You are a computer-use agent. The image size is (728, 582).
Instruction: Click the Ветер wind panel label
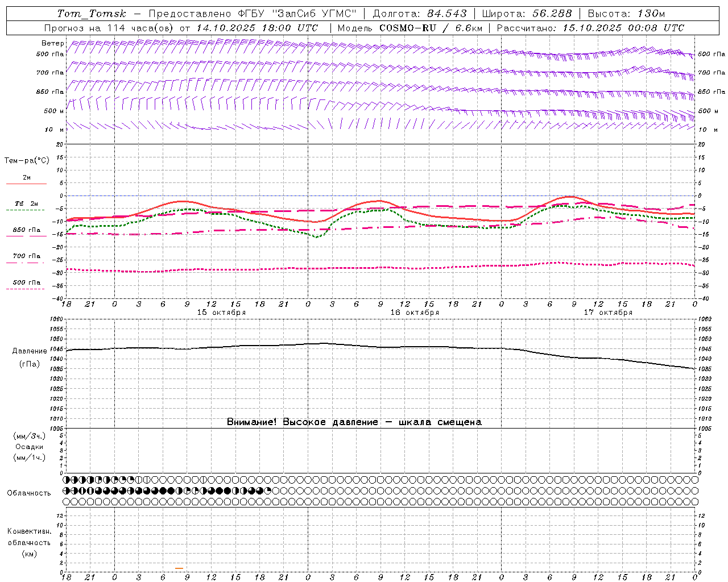(52, 43)
